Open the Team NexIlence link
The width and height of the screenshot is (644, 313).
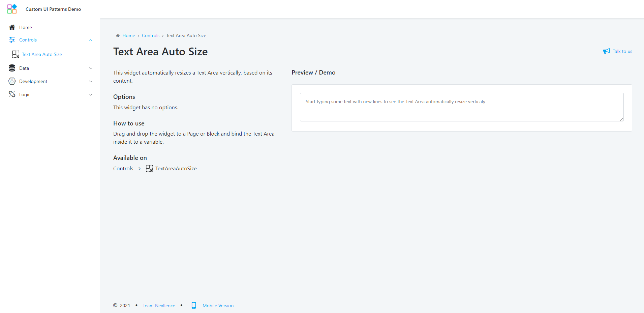159,305
